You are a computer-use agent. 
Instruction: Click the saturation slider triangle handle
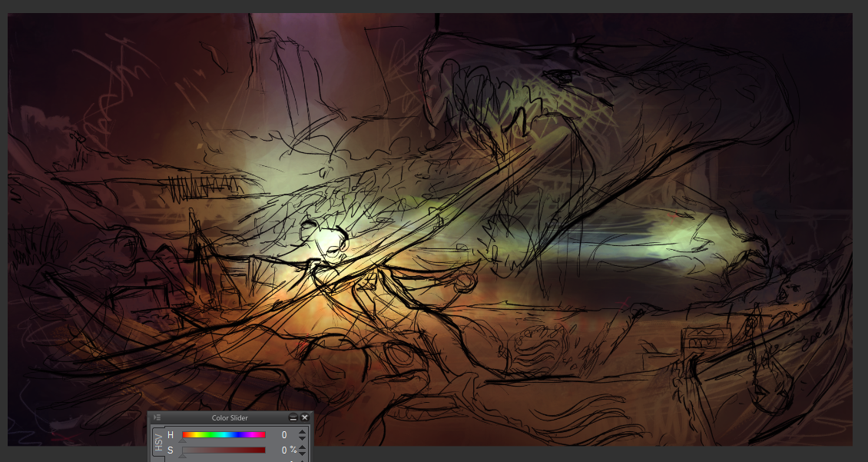click(x=183, y=456)
